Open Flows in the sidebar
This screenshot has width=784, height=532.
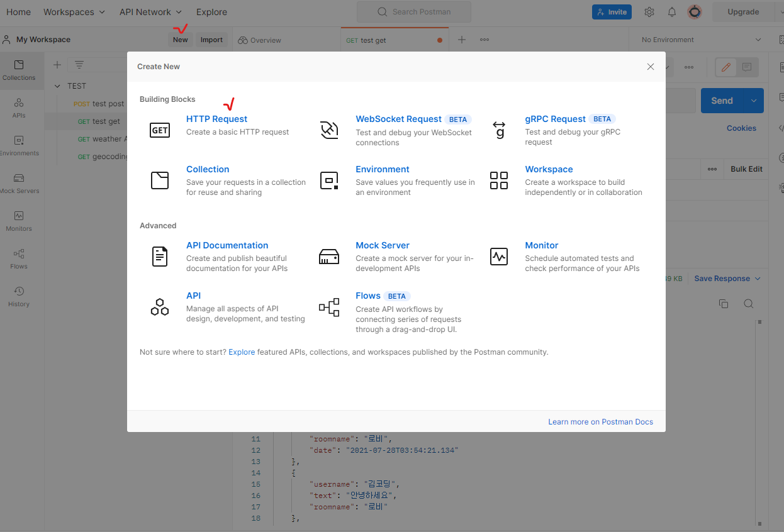pyautogui.click(x=19, y=259)
